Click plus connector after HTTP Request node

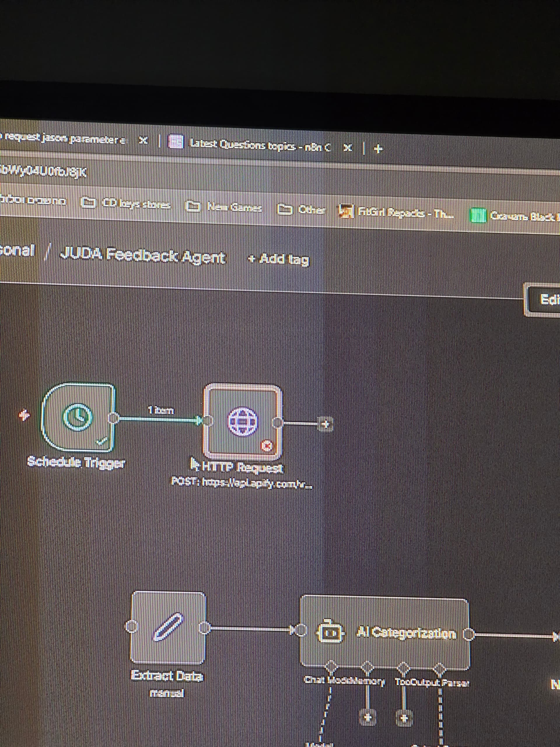pyautogui.click(x=325, y=424)
